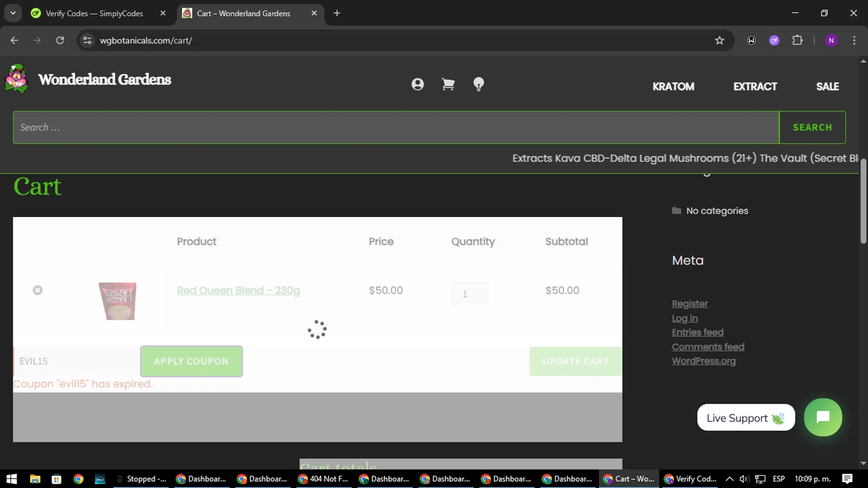Open the clock showing 10:09 p. m.
This screenshot has width=868, height=488.
tap(813, 479)
